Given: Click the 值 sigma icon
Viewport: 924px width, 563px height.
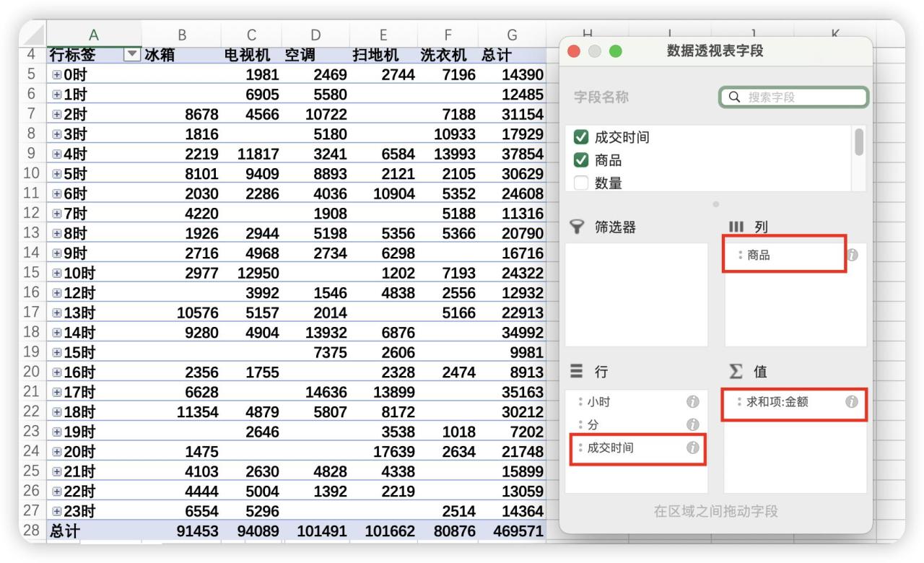Looking at the screenshot, I should click(736, 372).
